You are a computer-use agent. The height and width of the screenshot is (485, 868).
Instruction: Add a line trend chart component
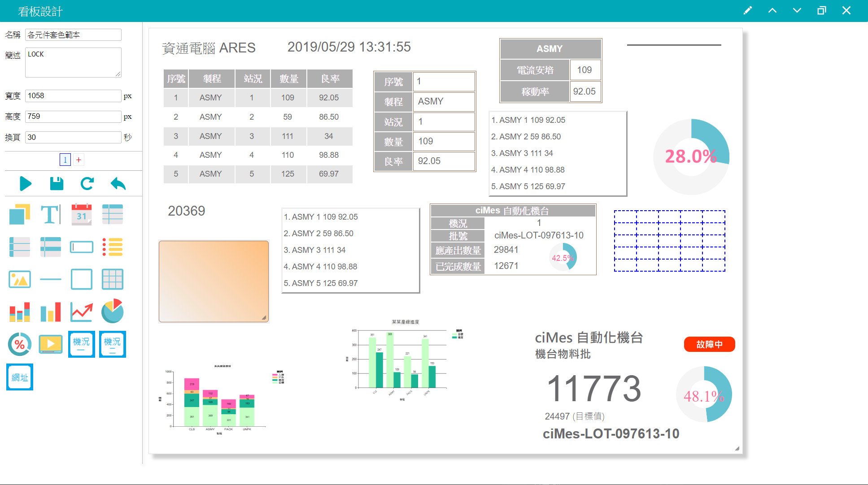(x=82, y=312)
